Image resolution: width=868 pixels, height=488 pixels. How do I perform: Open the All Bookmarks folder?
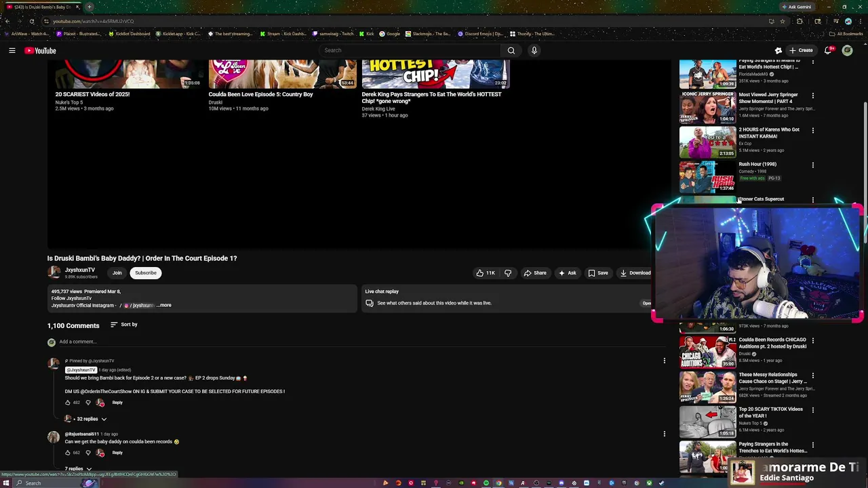click(847, 34)
